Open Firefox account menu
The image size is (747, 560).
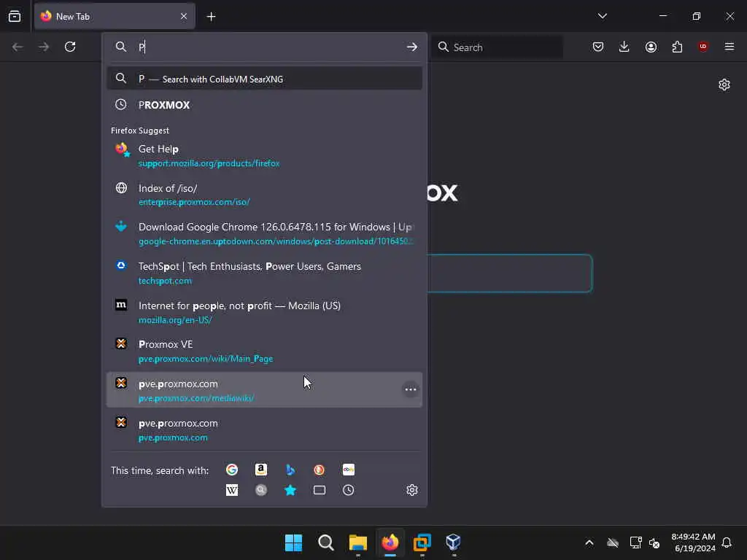pyautogui.click(x=651, y=47)
